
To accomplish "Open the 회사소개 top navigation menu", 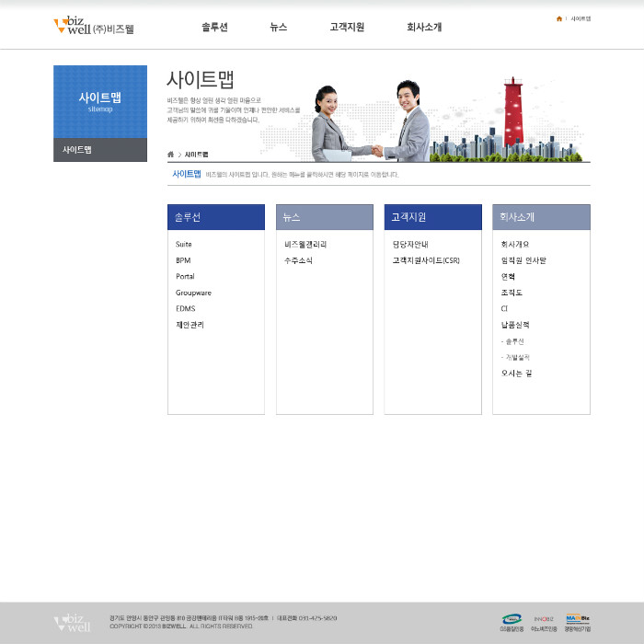I will pyautogui.click(x=424, y=27).
